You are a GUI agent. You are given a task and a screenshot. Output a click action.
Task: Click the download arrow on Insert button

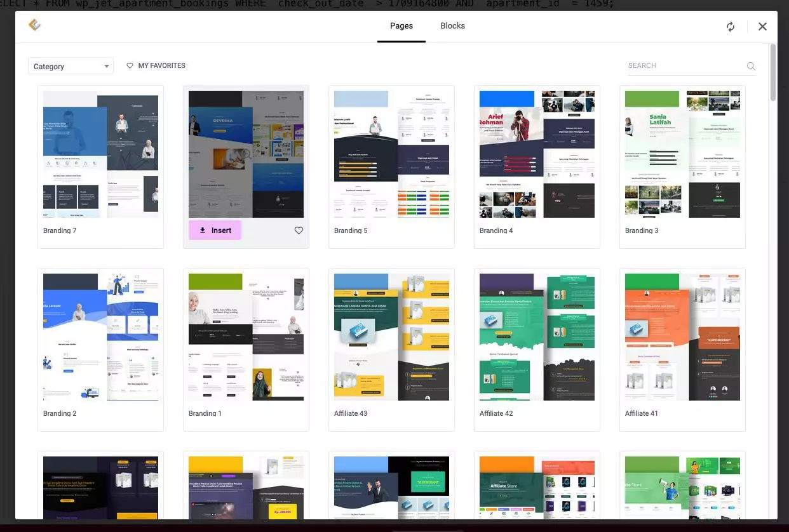pyautogui.click(x=203, y=230)
